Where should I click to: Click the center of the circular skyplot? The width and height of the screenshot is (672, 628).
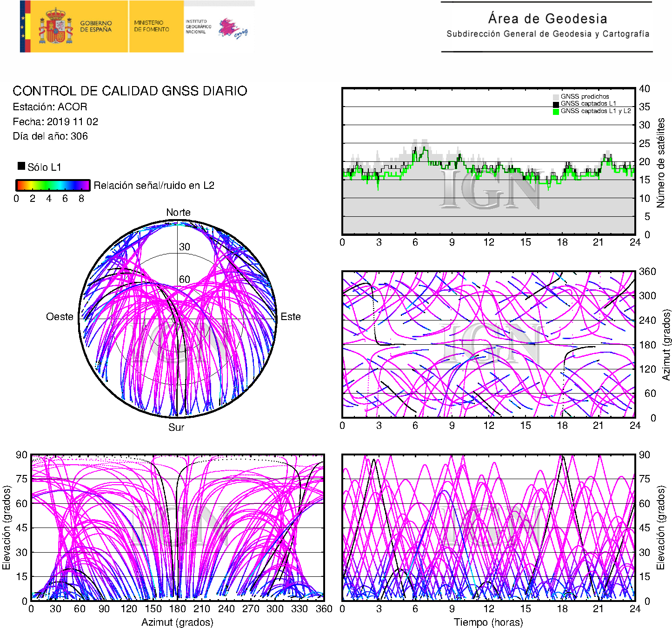(178, 318)
